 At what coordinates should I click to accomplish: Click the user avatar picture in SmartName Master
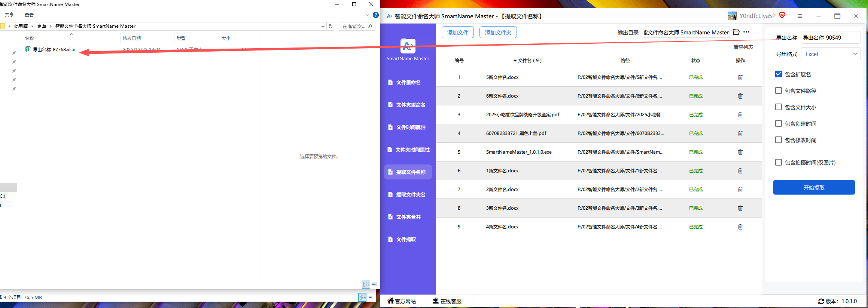click(x=732, y=16)
